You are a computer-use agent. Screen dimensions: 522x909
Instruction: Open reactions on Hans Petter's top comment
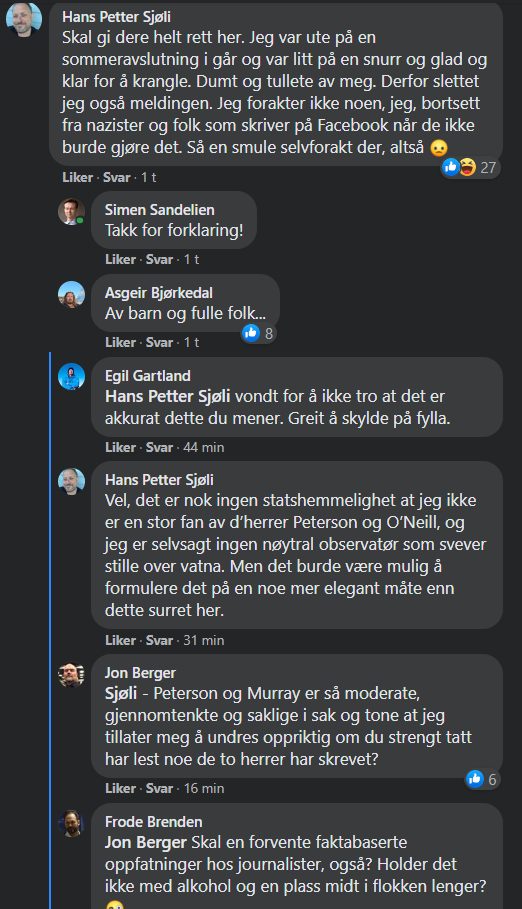470,168
